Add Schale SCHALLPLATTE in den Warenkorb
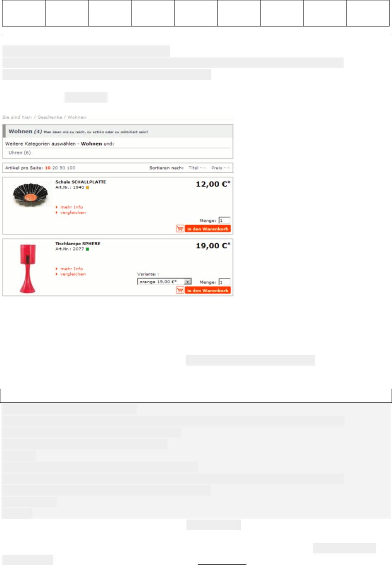The height and width of the screenshot is (565, 392). tap(208, 229)
